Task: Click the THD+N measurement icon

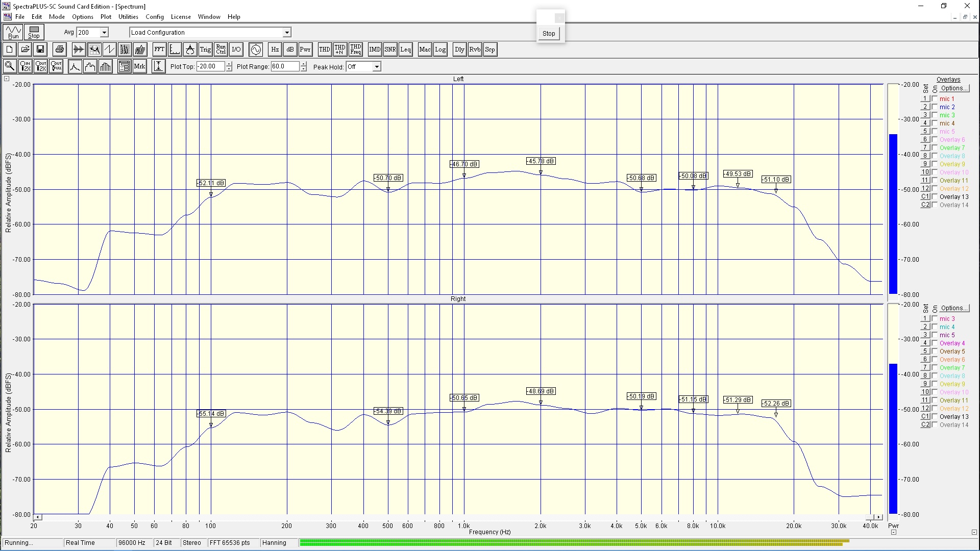Action: pos(340,49)
